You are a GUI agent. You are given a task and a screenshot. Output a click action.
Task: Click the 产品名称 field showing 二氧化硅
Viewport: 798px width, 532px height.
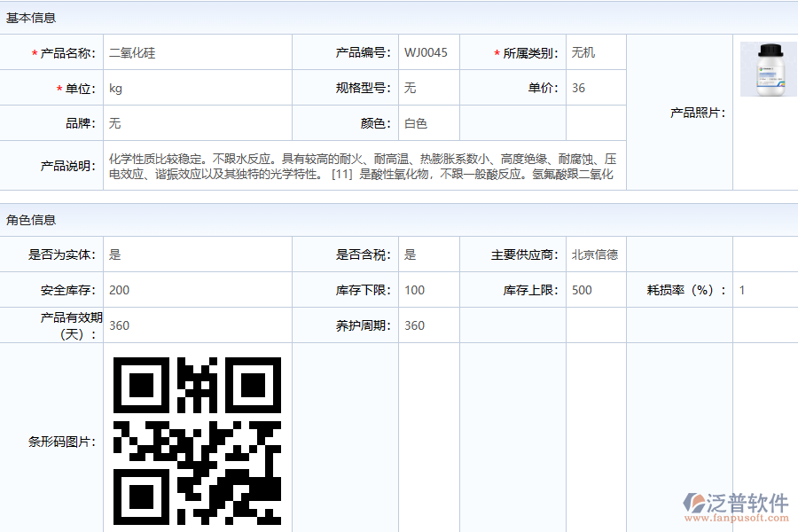point(197,53)
